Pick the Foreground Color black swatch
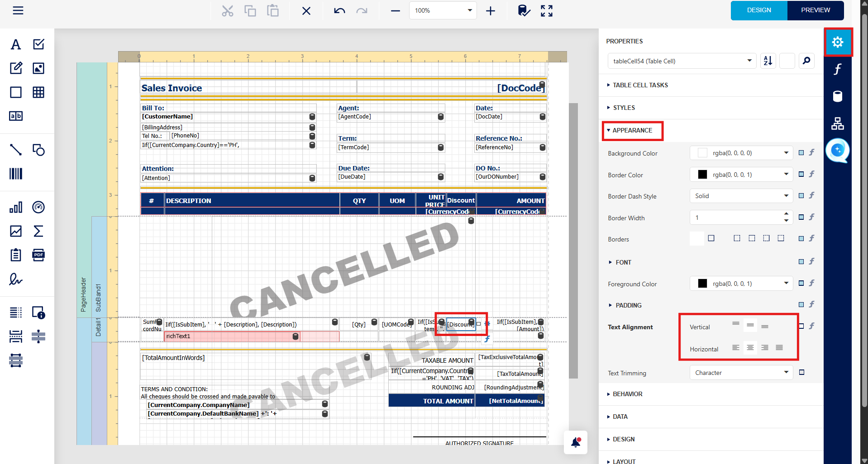This screenshot has height=464, width=868. [702, 284]
